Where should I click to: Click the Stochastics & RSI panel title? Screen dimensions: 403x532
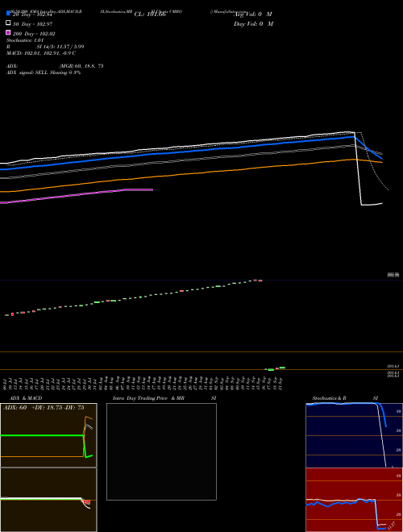point(345,398)
